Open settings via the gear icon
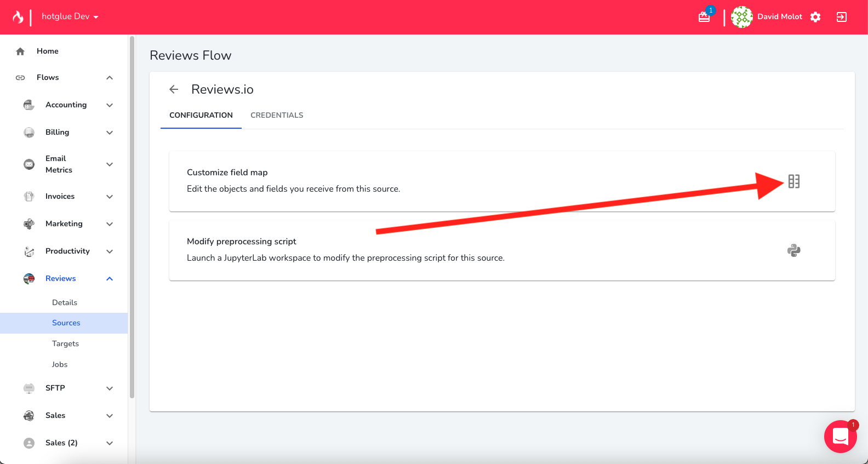The height and width of the screenshot is (464, 868). pyautogui.click(x=815, y=17)
